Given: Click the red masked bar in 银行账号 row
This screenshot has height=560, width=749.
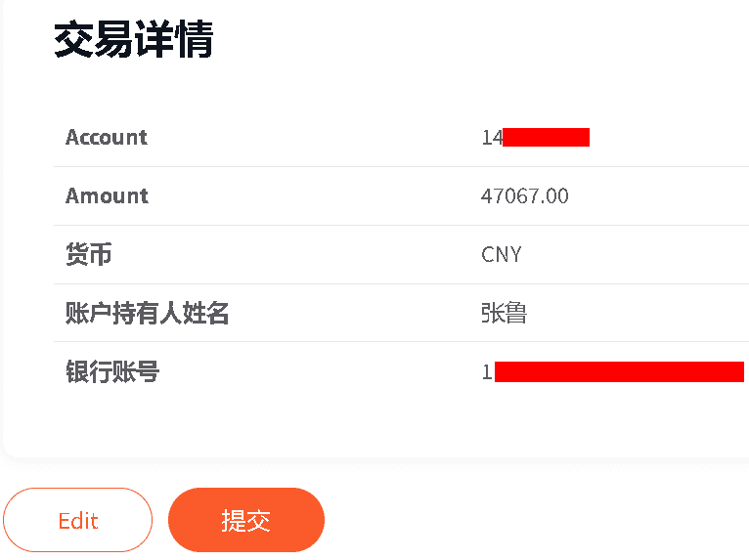Looking at the screenshot, I should pyautogui.click(x=619, y=371).
